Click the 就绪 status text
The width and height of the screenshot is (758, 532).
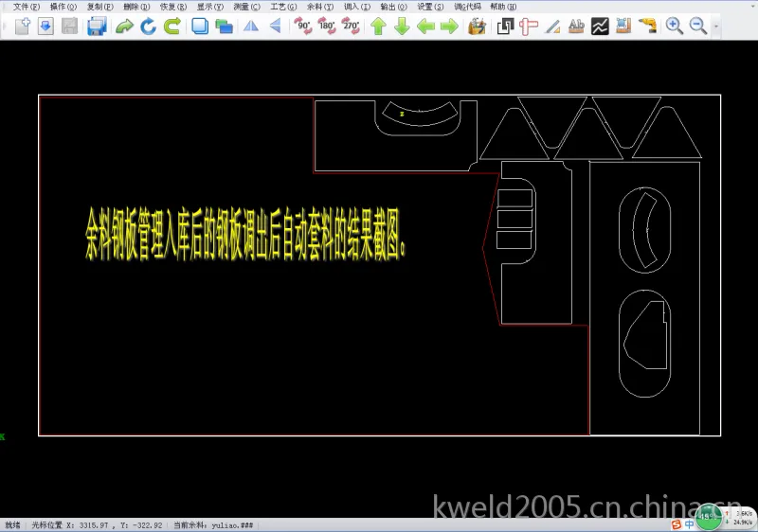(x=12, y=525)
